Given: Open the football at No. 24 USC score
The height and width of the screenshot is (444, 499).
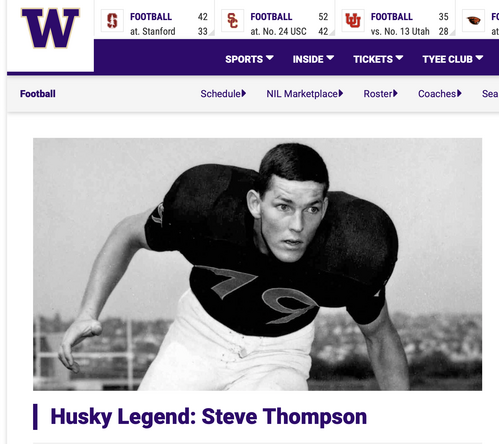Looking at the screenshot, I should pyautogui.click(x=275, y=24).
